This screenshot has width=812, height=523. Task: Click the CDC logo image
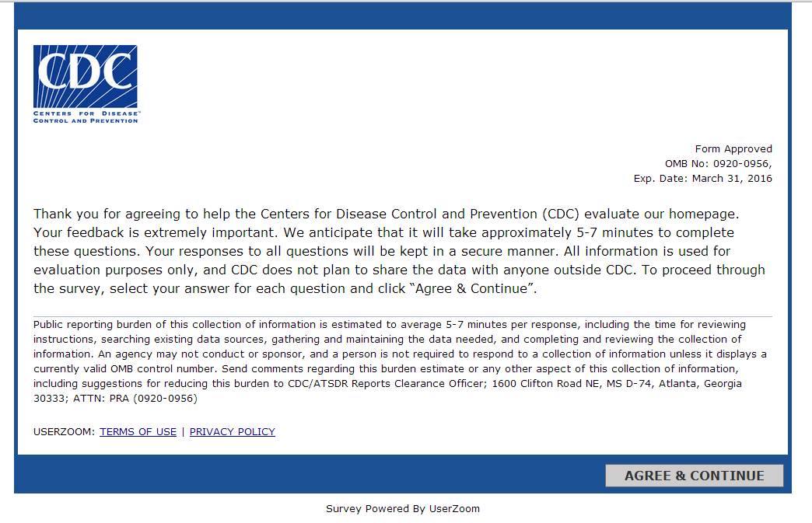(x=86, y=75)
